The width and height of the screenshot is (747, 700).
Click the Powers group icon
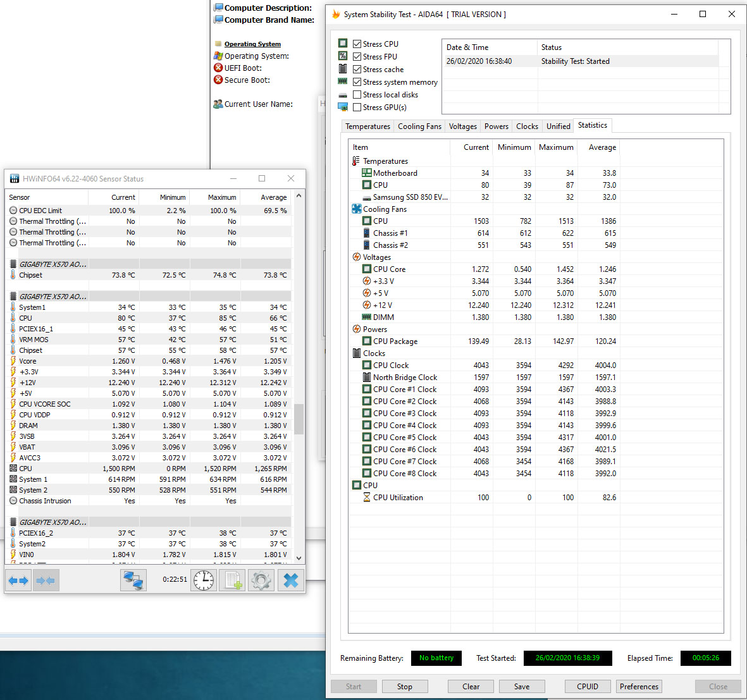click(356, 329)
